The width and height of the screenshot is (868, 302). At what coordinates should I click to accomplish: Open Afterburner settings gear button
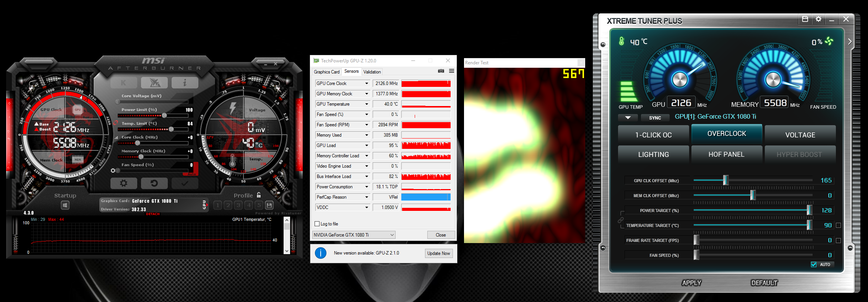pyautogui.click(x=123, y=183)
